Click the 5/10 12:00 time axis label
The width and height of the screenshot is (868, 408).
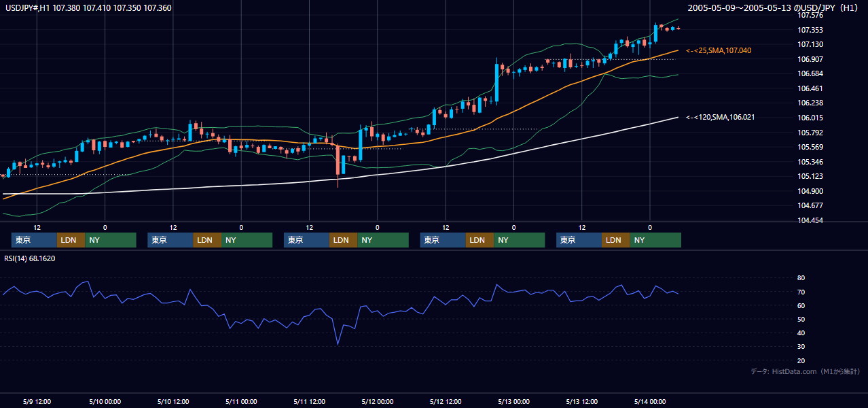pyautogui.click(x=173, y=401)
